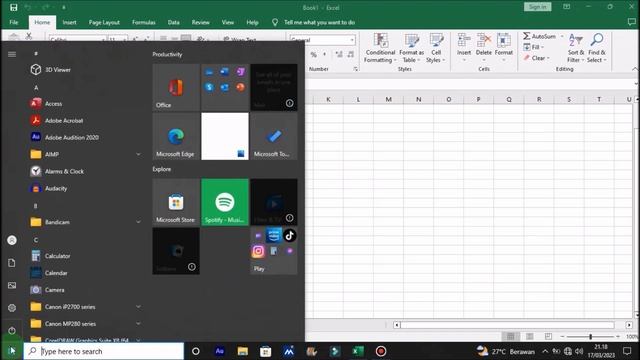
Task: Select column M header in Excel
Action: click(388, 99)
